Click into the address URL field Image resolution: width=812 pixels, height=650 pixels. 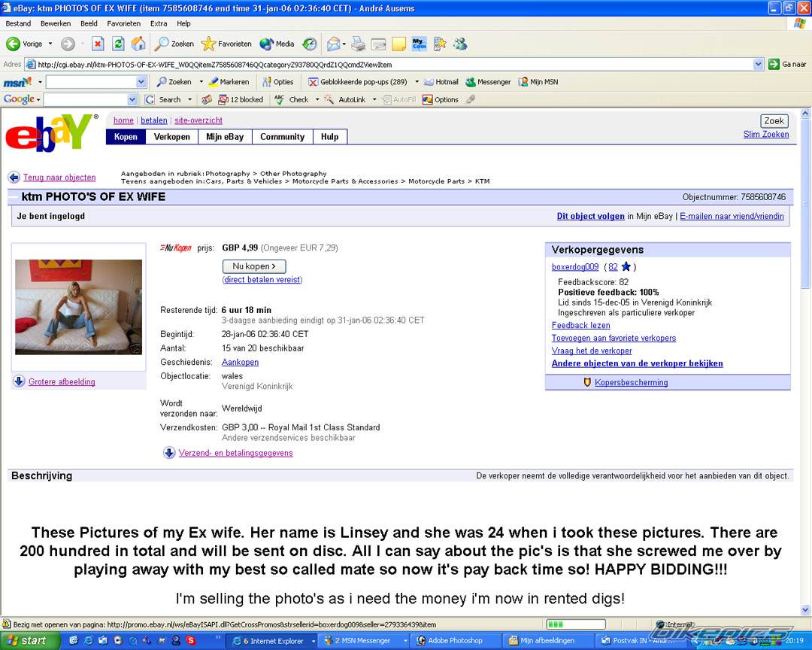click(393, 64)
